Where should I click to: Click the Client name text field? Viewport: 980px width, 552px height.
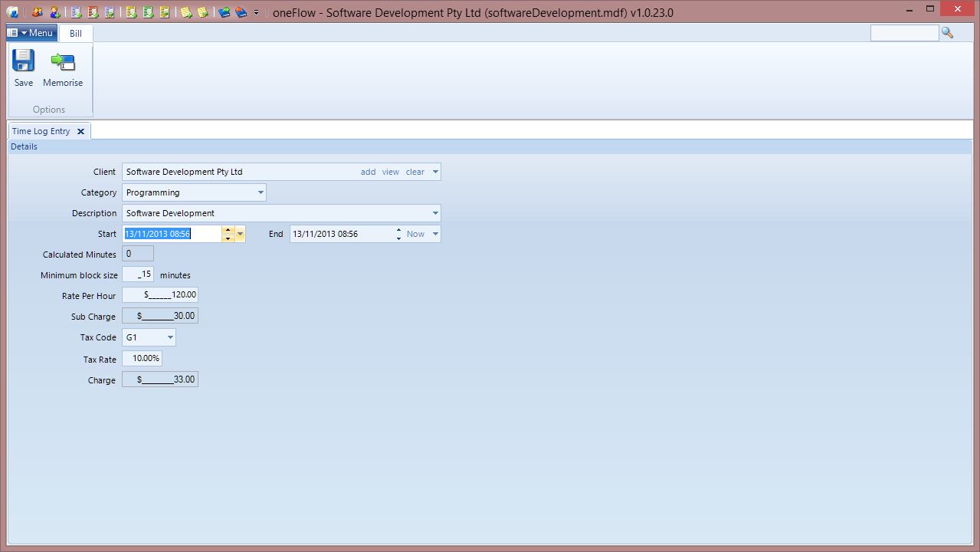(x=239, y=172)
